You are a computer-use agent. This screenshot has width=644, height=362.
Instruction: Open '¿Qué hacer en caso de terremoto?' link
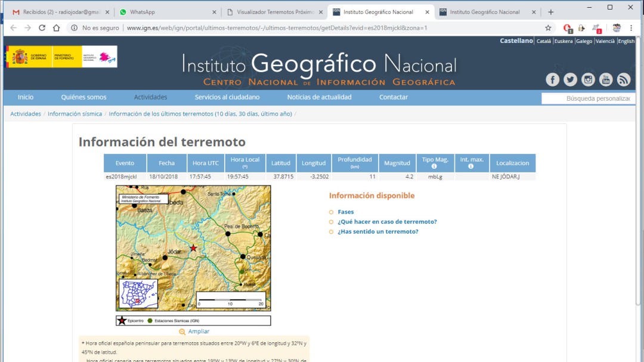point(388,222)
